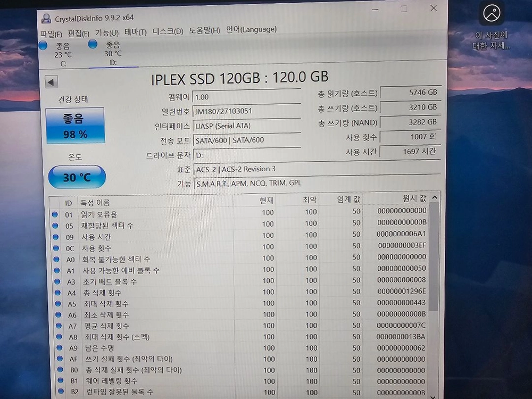This screenshot has width=532, height=399.
Task: Click raw value 0000000006A1
Action: tap(401, 234)
